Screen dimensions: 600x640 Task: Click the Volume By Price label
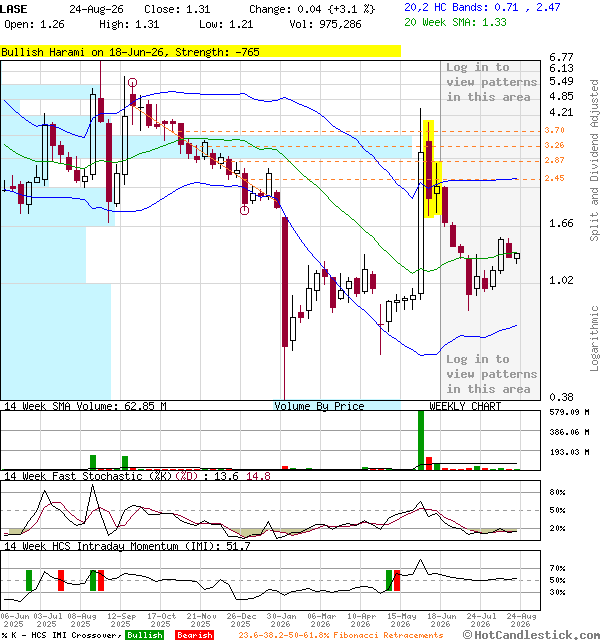coord(319,406)
